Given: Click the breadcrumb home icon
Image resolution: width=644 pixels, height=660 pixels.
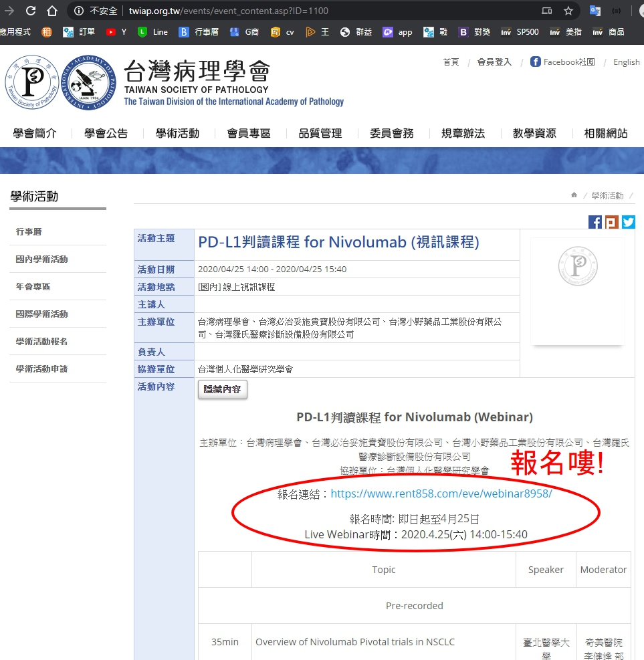Looking at the screenshot, I should pyautogui.click(x=574, y=195).
